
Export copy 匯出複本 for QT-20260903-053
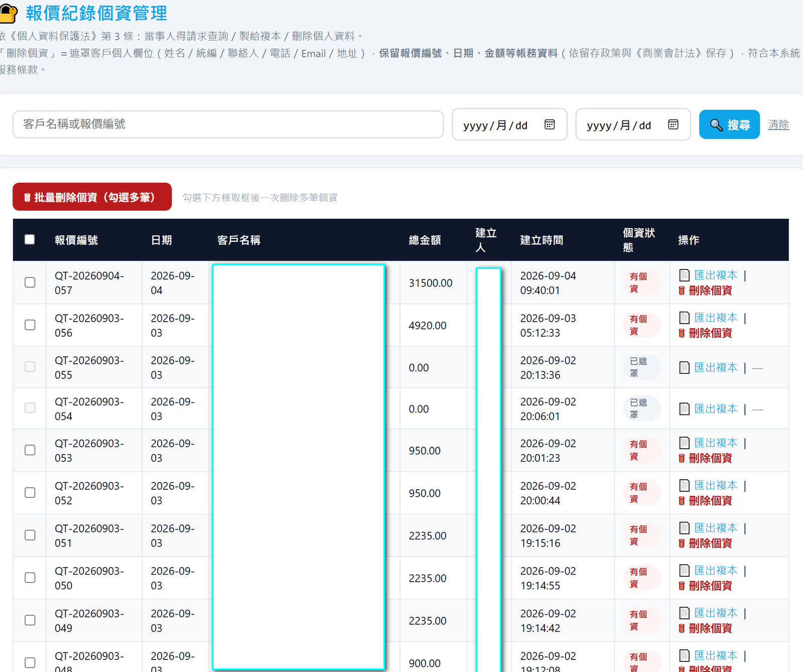716,443
